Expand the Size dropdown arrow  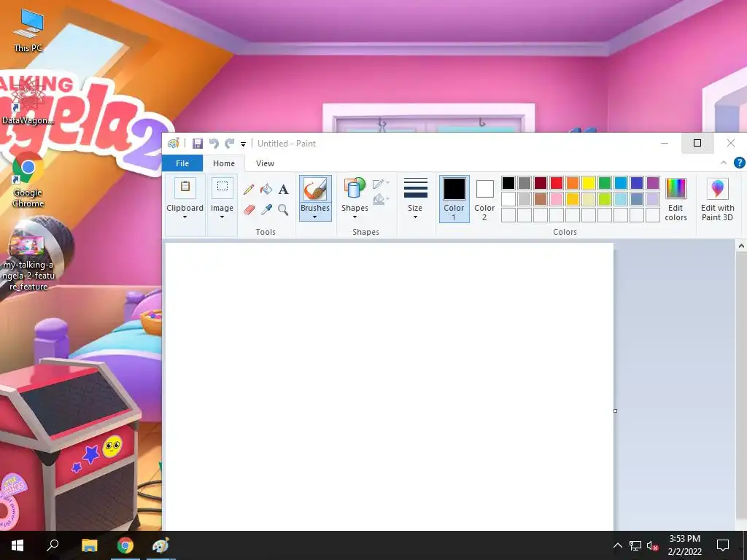415,217
